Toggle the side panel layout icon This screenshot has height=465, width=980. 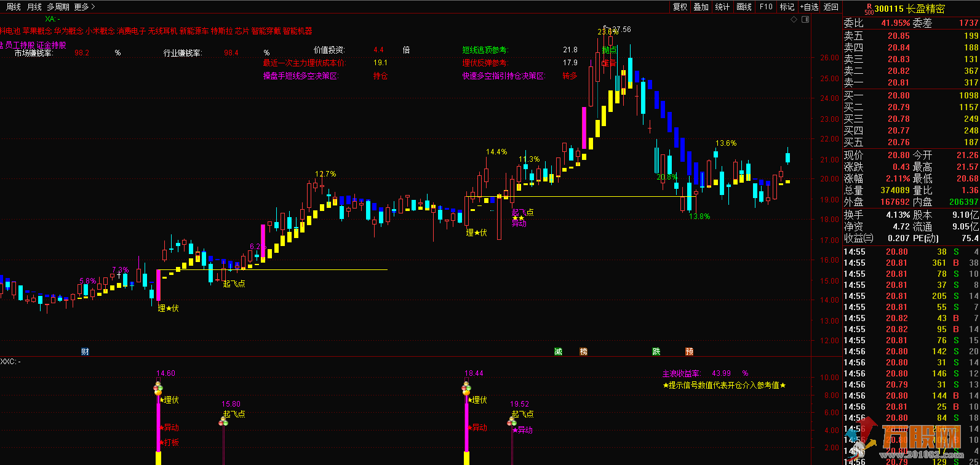click(805, 20)
